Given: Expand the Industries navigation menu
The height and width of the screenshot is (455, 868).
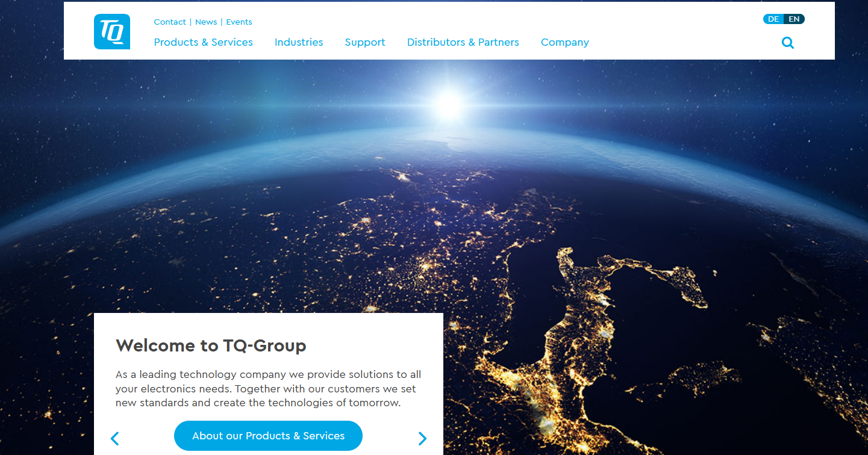Looking at the screenshot, I should tap(299, 42).
